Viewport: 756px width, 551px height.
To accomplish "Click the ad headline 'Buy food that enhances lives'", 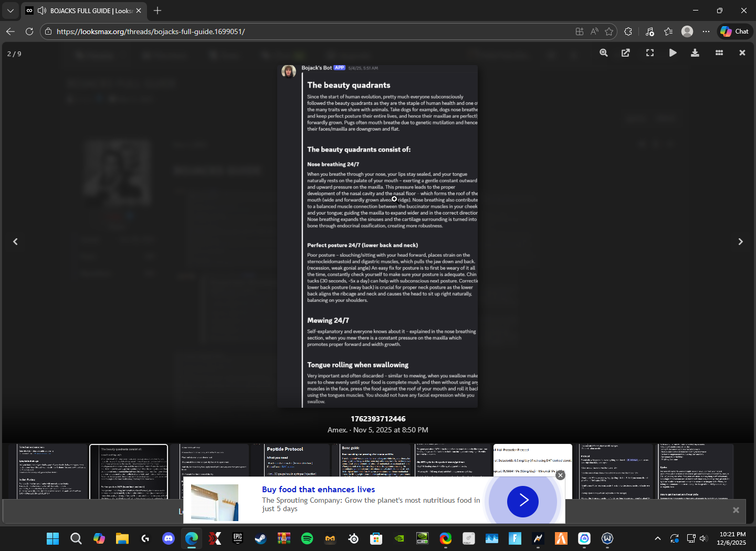I will 318,490.
